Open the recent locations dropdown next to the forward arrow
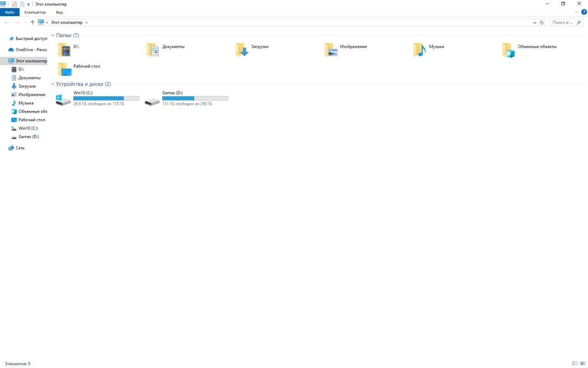The image size is (588, 368). [x=25, y=23]
